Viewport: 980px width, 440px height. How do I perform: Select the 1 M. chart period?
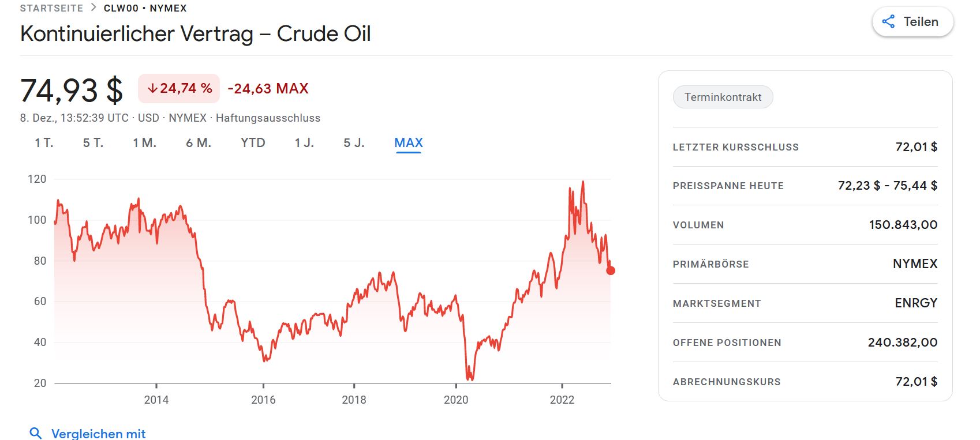pos(146,142)
